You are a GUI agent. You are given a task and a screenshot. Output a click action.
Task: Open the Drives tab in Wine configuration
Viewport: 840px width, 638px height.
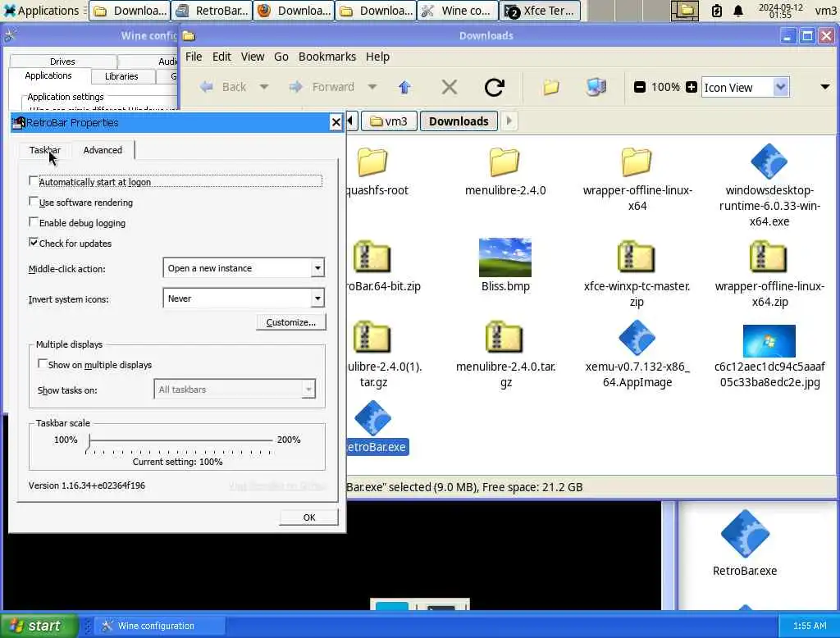click(62, 62)
